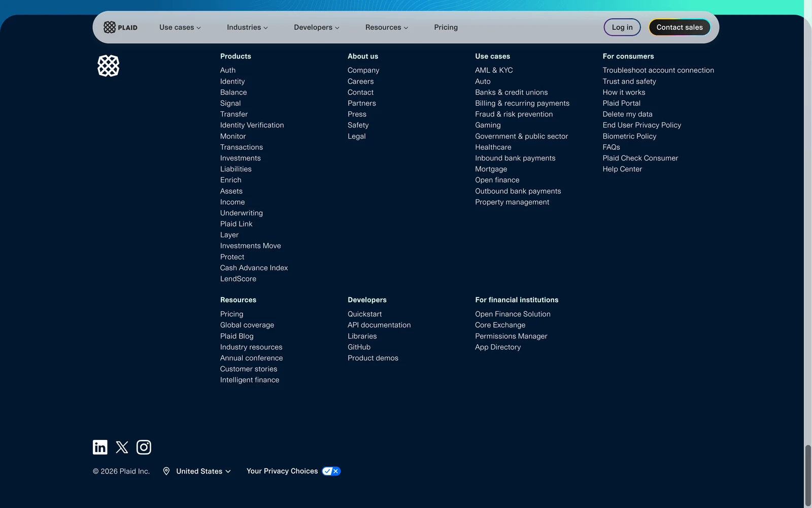This screenshot has height=508, width=812.
Task: Open Pricing in the top navigation
Action: click(446, 27)
